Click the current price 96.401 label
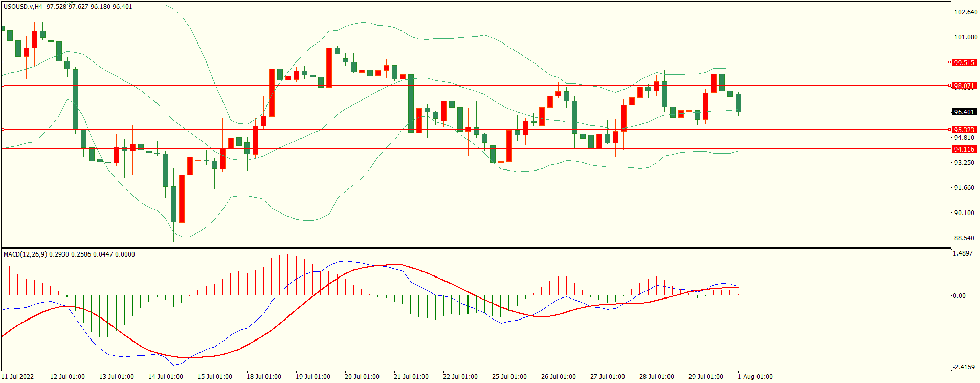 964,112
